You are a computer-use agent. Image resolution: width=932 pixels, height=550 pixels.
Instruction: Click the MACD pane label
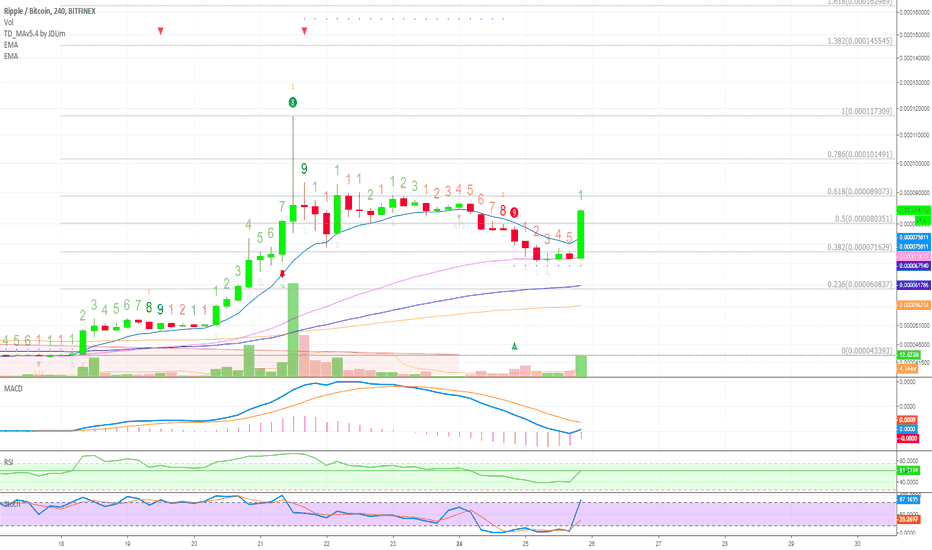click(13, 389)
